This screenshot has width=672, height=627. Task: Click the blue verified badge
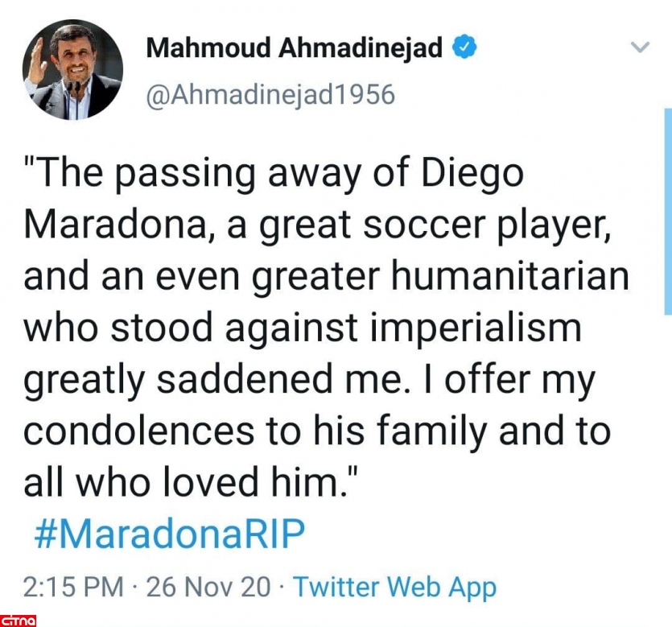click(465, 48)
